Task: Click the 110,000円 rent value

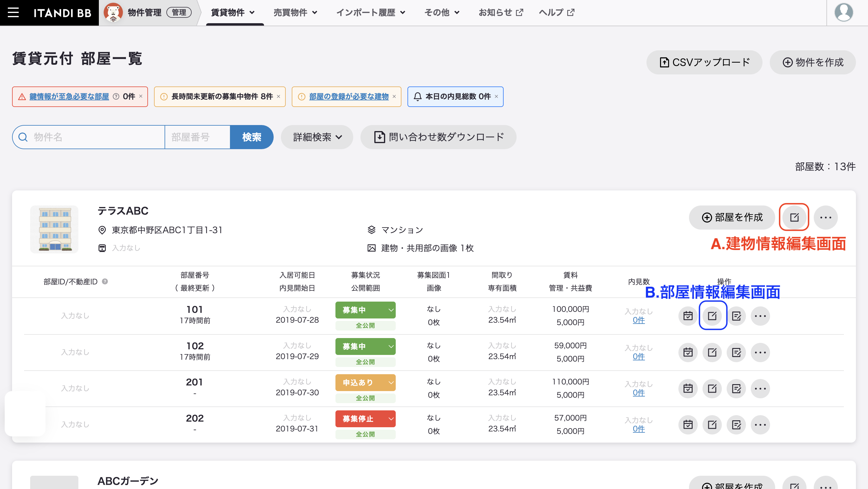Action: [570, 381]
